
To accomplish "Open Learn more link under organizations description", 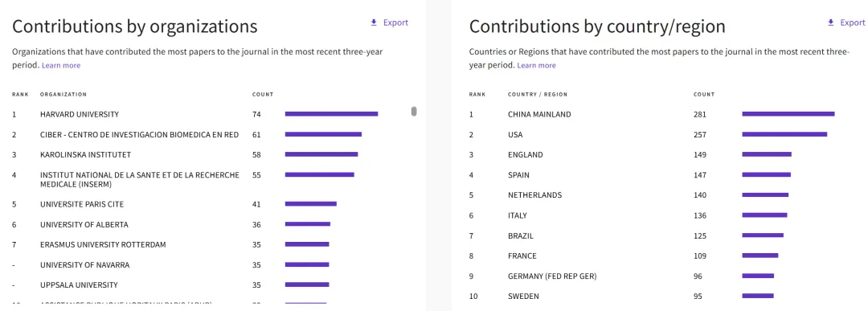I will pos(61,65).
